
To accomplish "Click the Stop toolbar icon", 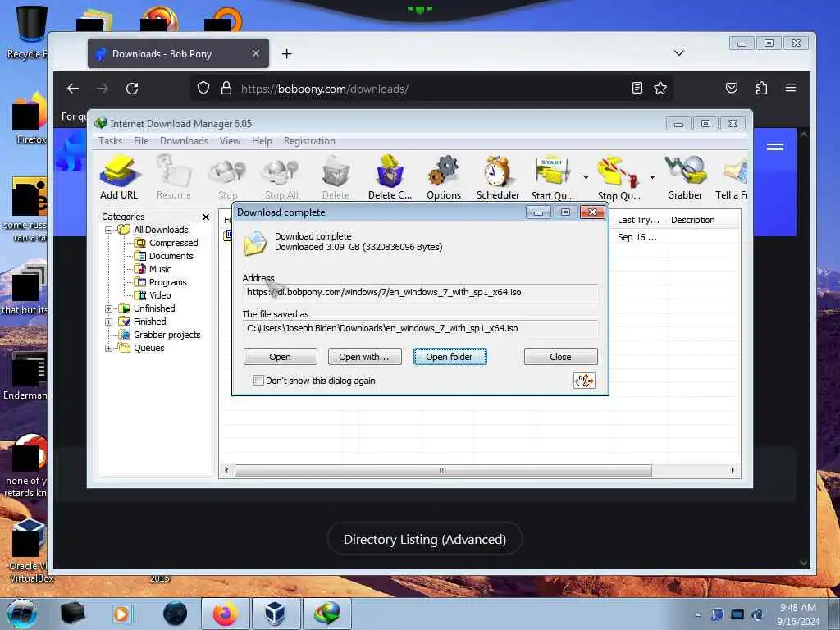I will coord(227,177).
